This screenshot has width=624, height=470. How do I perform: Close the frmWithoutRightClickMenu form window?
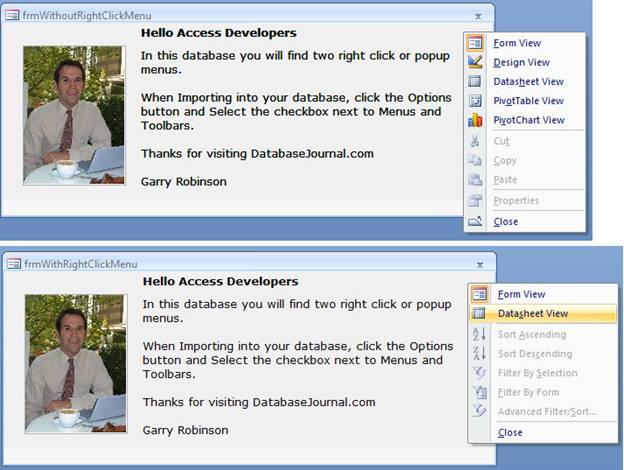(x=478, y=16)
